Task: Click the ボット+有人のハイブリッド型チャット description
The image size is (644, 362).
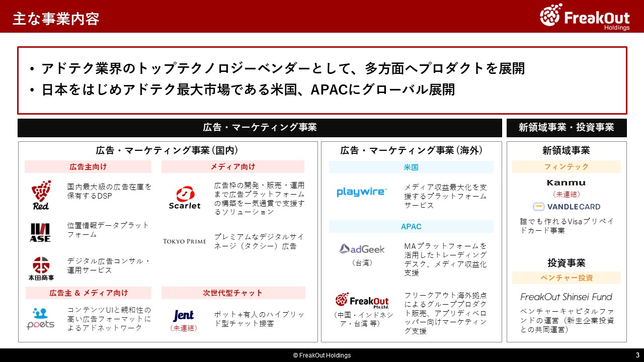Action: pyautogui.click(x=259, y=319)
